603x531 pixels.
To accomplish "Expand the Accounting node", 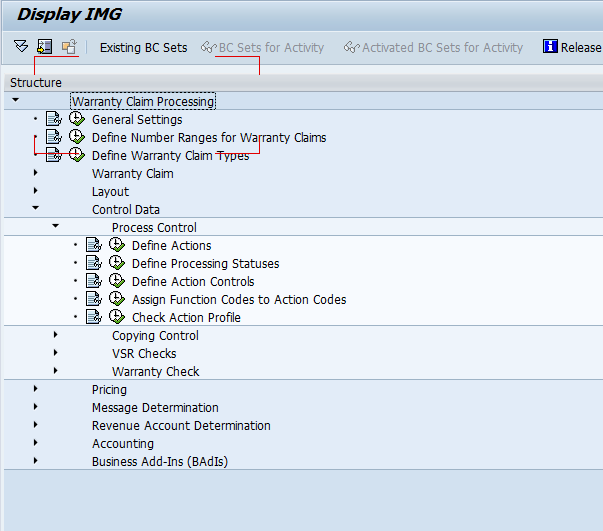I will 35,443.
